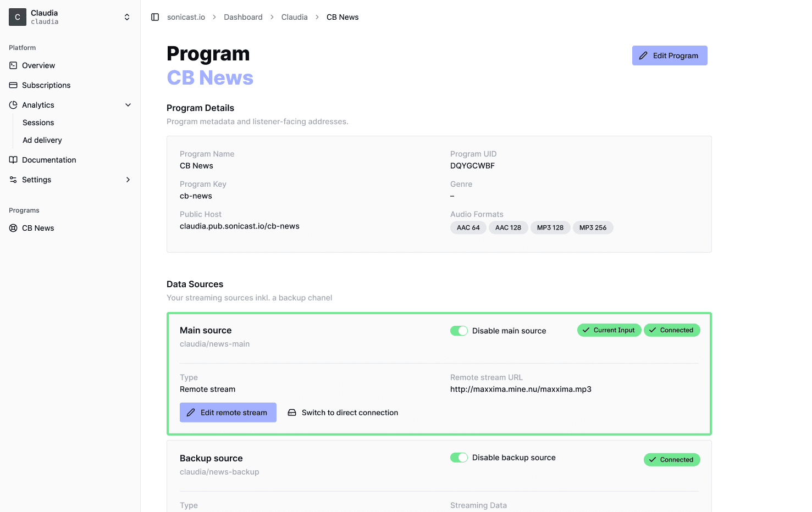Click the Program Details heading
The image size is (812, 512).
tap(200, 108)
